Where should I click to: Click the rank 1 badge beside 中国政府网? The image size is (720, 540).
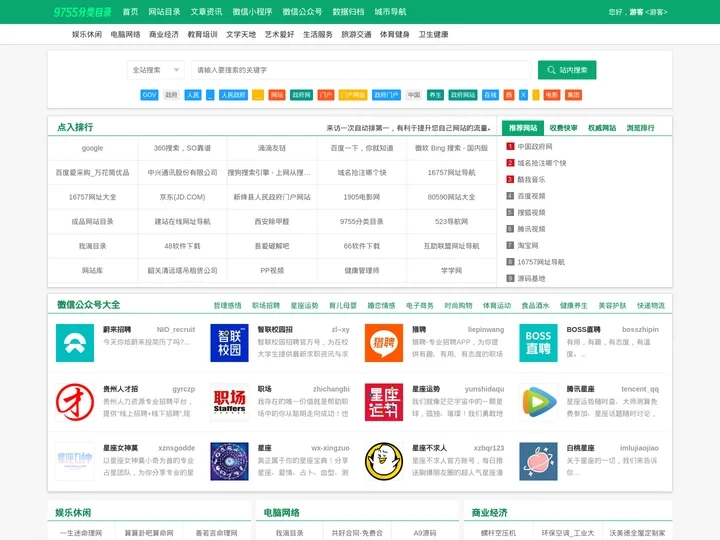pos(510,146)
